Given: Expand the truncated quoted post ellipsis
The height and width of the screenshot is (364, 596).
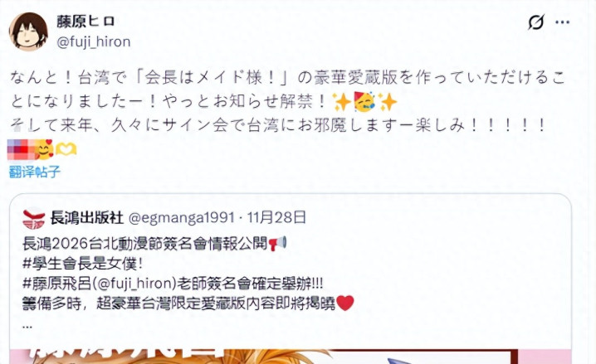Looking at the screenshot, I should tap(27, 326).
